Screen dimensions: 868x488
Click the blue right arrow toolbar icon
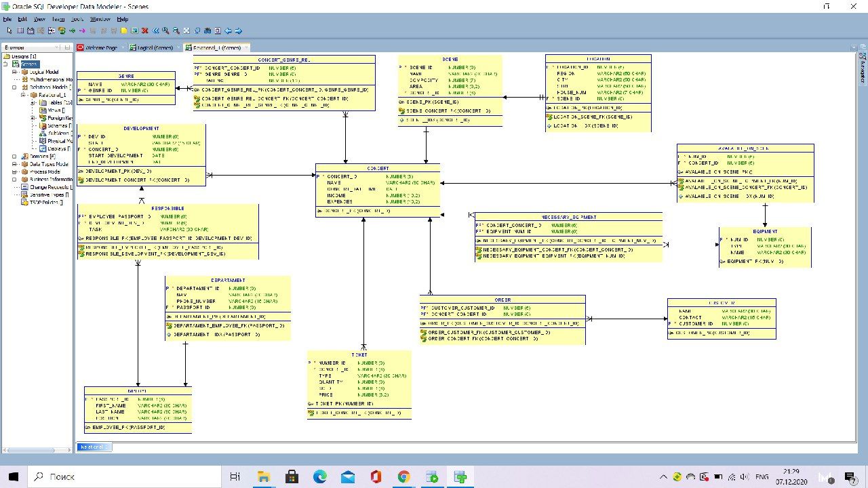click(x=239, y=30)
